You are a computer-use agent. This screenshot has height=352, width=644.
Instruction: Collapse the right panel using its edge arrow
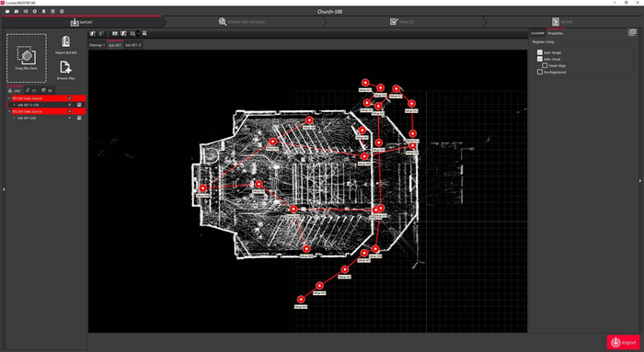pyautogui.click(x=640, y=180)
